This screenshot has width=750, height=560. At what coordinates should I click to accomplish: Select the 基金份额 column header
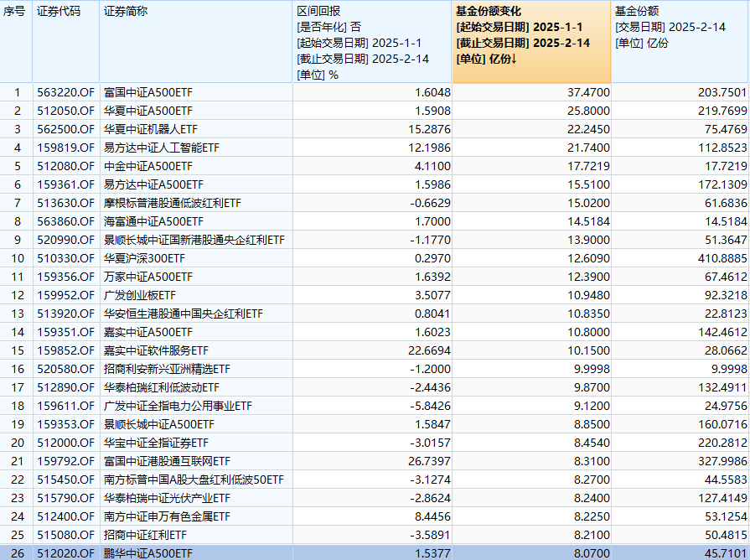[x=637, y=13]
